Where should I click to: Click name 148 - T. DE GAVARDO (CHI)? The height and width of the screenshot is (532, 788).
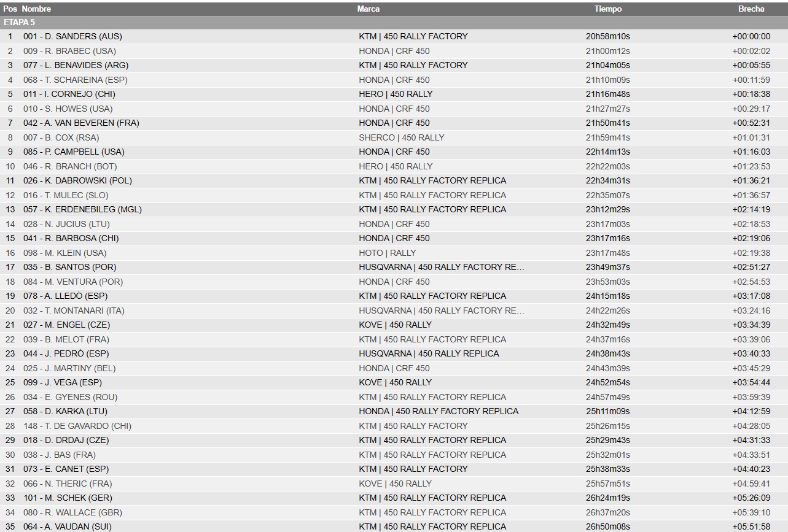point(77,426)
